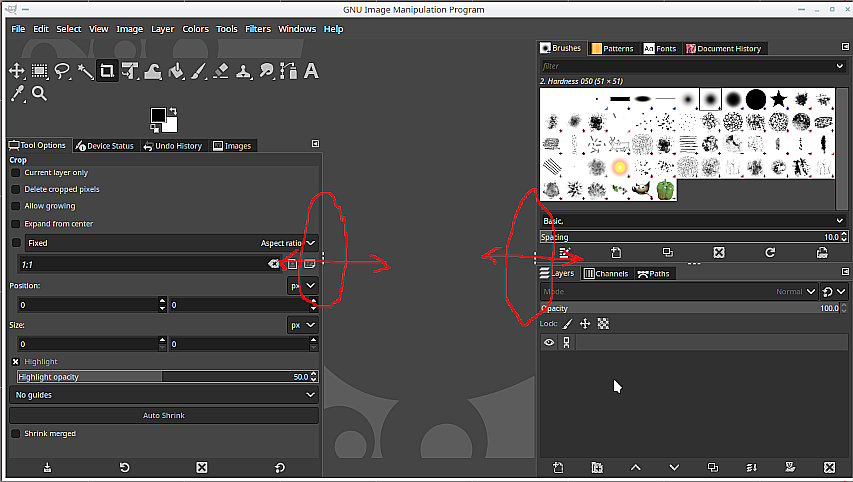The width and height of the screenshot is (853, 482).
Task: Open Brushes dock tab configuration menu
Action: 845,47
